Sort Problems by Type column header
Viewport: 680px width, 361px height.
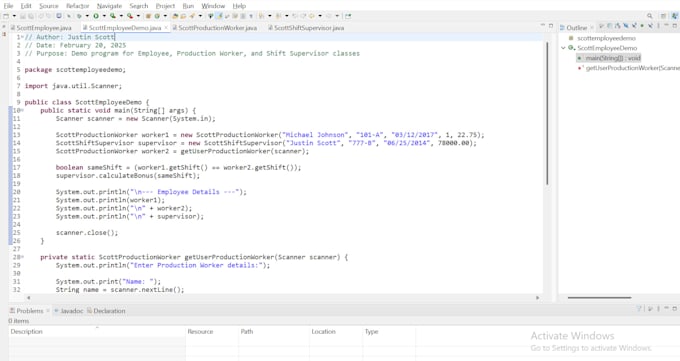tap(389, 331)
